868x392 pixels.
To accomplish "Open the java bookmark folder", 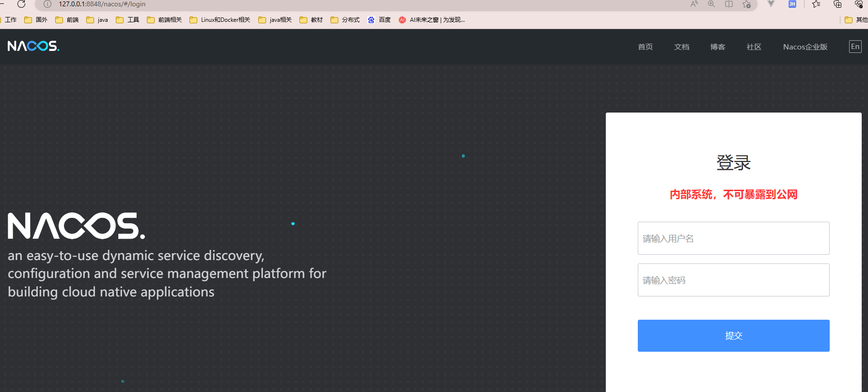I will [97, 20].
